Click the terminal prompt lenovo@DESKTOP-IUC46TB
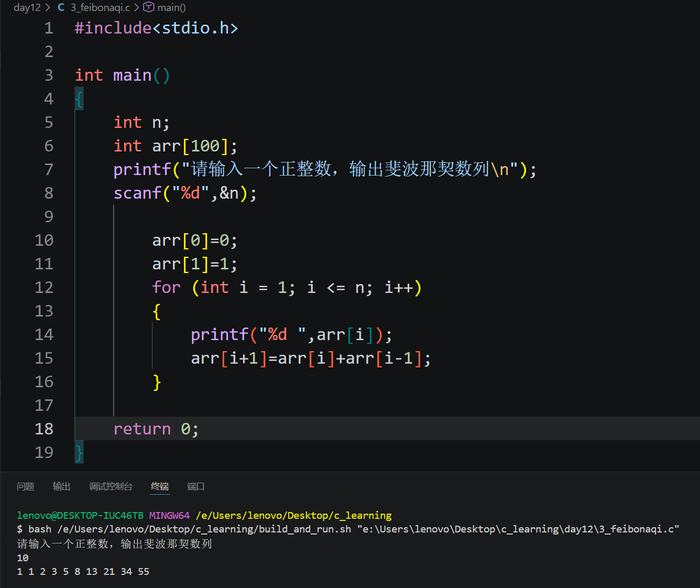Screen dimensions: 700x588 (80, 515)
